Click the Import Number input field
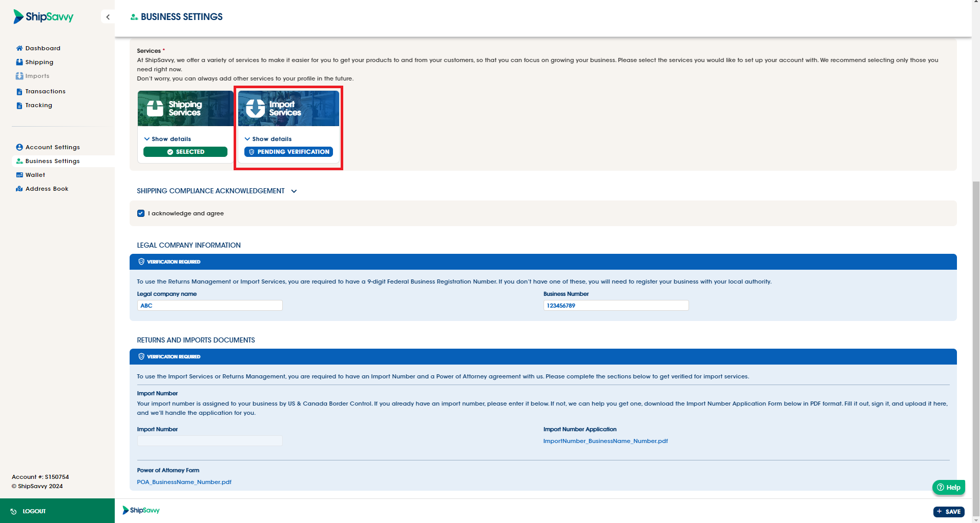The width and height of the screenshot is (980, 523). [210, 441]
